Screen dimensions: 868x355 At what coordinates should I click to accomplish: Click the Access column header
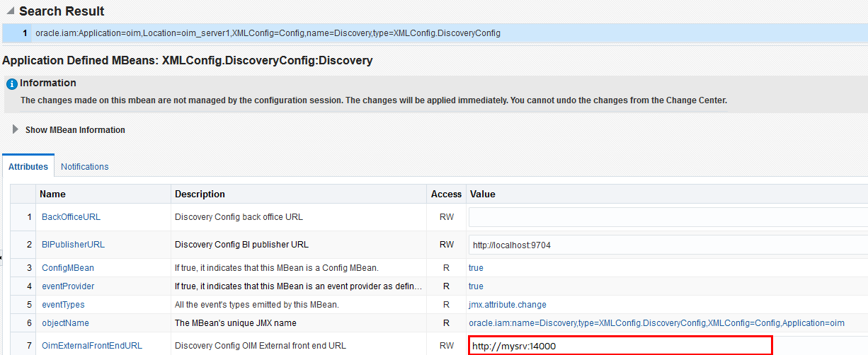click(446, 194)
